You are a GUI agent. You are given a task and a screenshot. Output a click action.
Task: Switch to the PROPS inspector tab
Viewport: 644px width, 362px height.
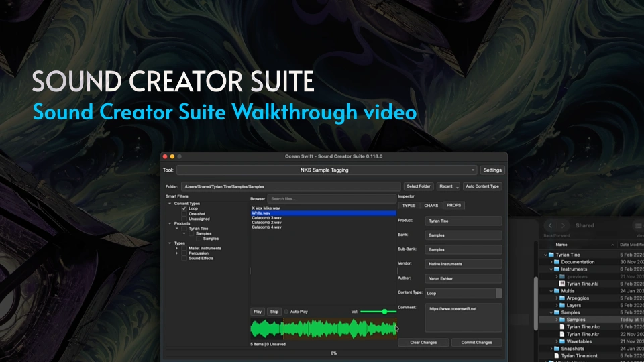(x=454, y=205)
